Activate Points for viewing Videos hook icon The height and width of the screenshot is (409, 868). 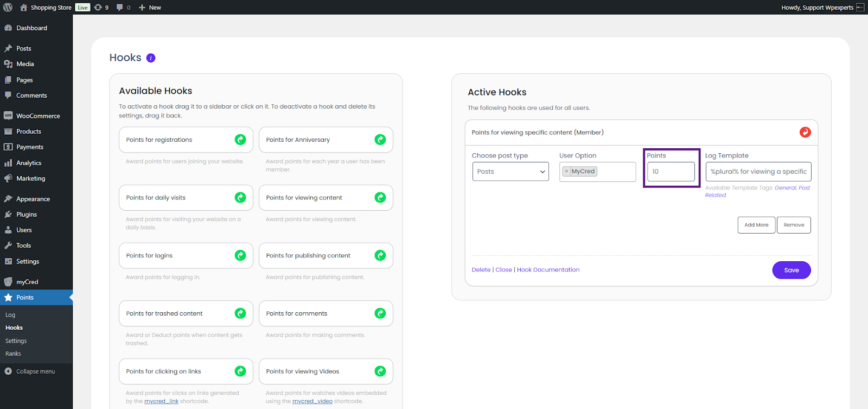point(380,372)
